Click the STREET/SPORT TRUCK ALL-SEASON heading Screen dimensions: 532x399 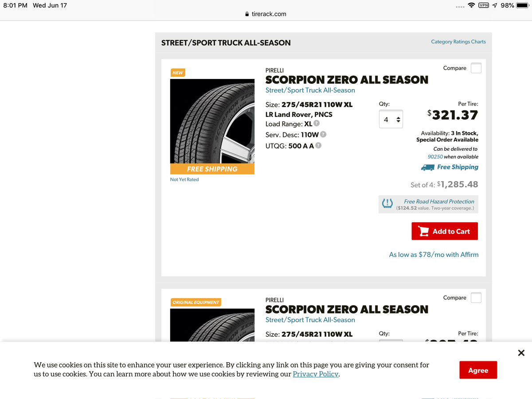(x=226, y=43)
